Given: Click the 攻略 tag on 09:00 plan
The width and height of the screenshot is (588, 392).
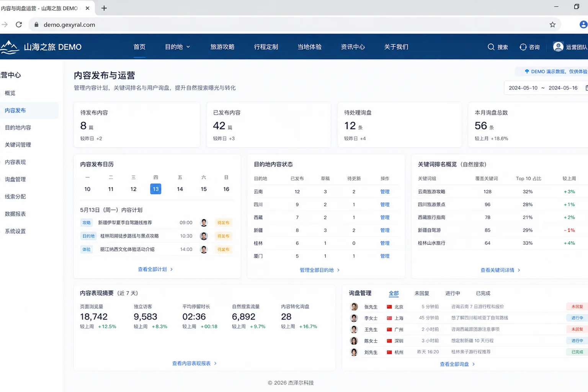Looking at the screenshot, I should 87,223.
